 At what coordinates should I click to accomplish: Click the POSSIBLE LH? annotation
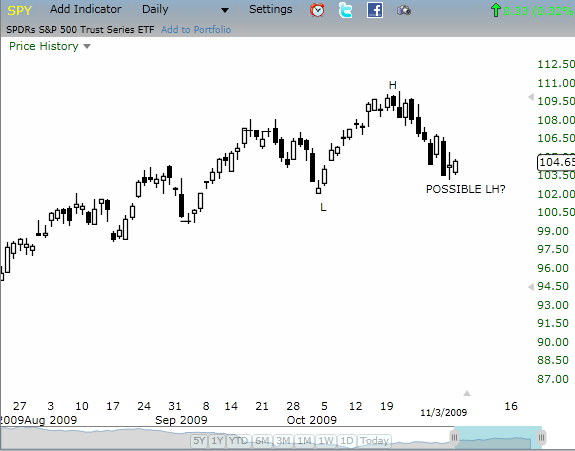tap(466, 189)
